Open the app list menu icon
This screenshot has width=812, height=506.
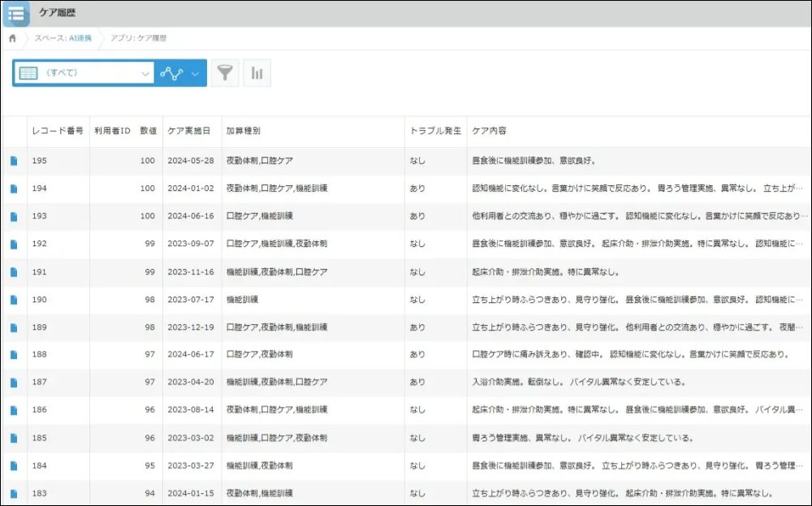[x=15, y=13]
